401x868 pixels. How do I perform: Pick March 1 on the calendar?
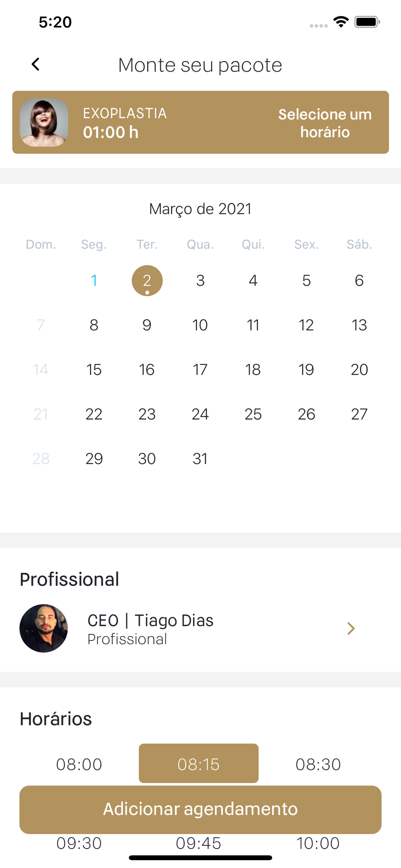pos(94,281)
